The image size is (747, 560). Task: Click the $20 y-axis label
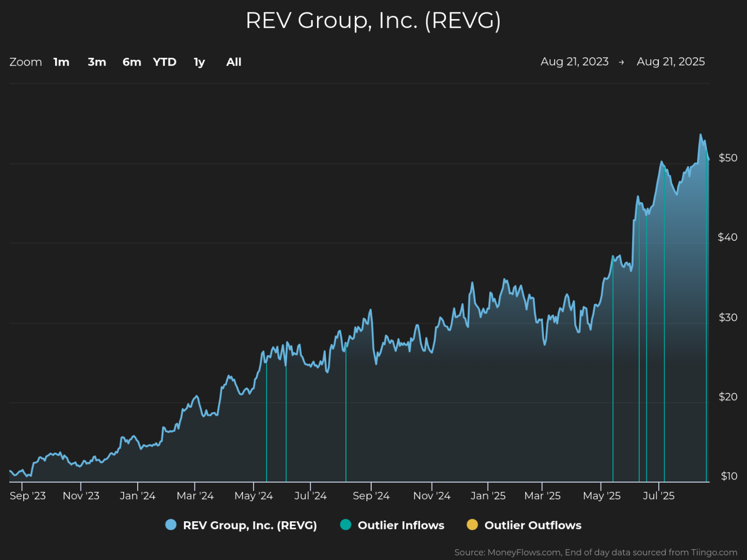click(728, 397)
